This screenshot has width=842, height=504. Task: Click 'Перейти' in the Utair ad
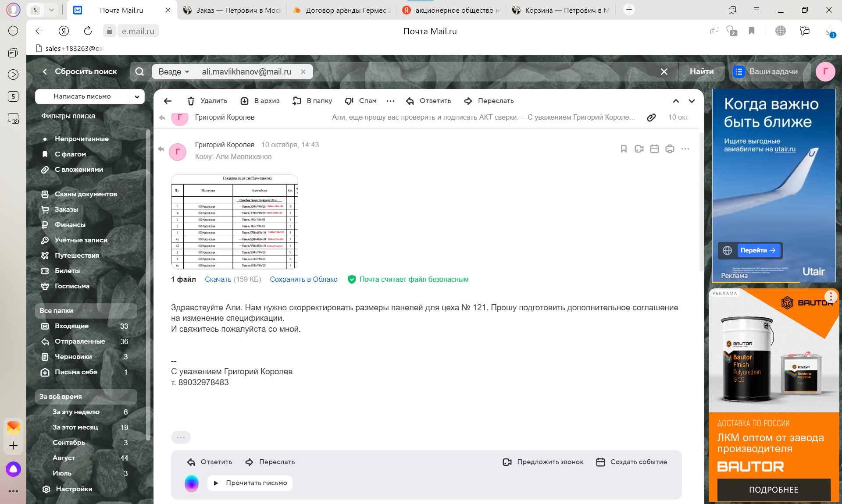(758, 250)
